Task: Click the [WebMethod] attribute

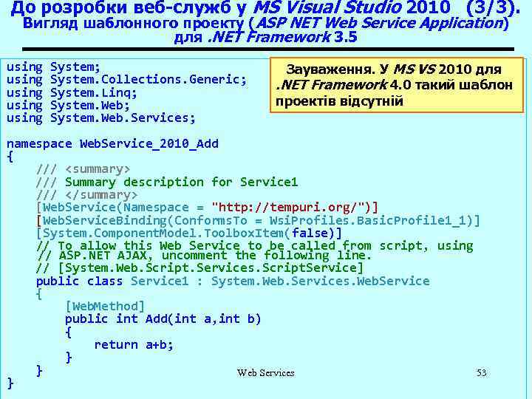Action: pos(105,307)
